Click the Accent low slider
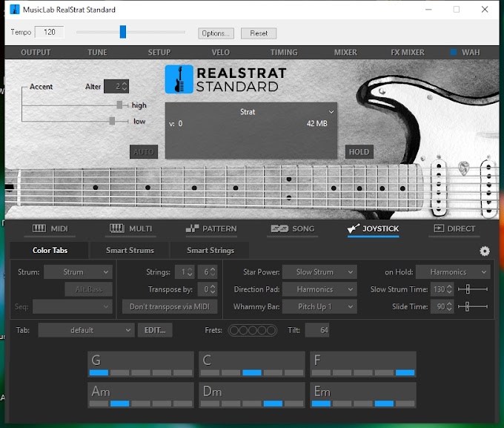 112,121
